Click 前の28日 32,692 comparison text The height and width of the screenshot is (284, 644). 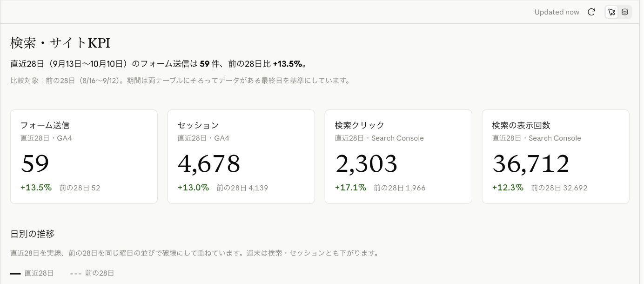coord(559,188)
